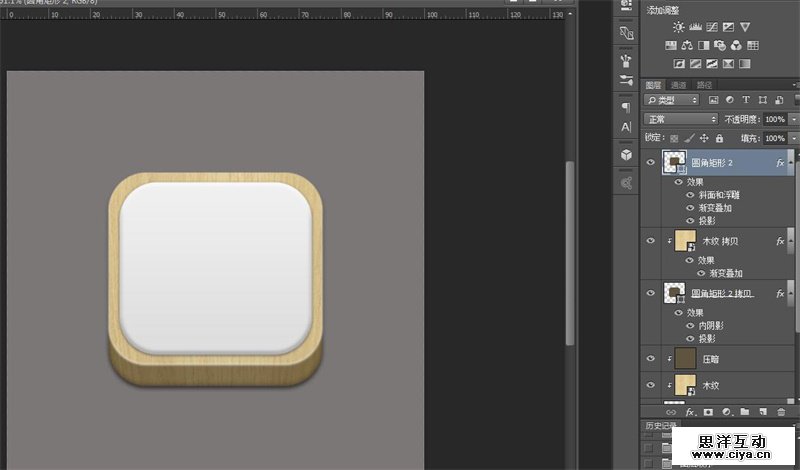The width and height of the screenshot is (800, 470).
Task: Click the delete layer trash icon
Action: (781, 411)
